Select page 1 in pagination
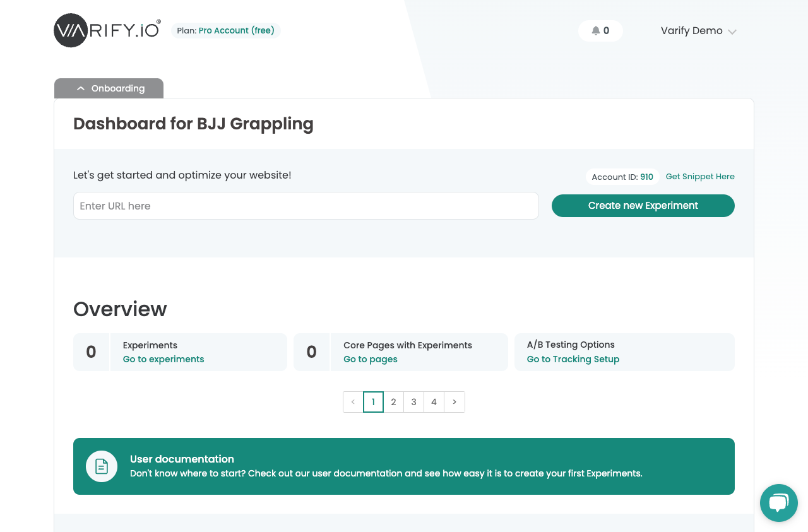Screen dimensions: 808x532 (373, 402)
